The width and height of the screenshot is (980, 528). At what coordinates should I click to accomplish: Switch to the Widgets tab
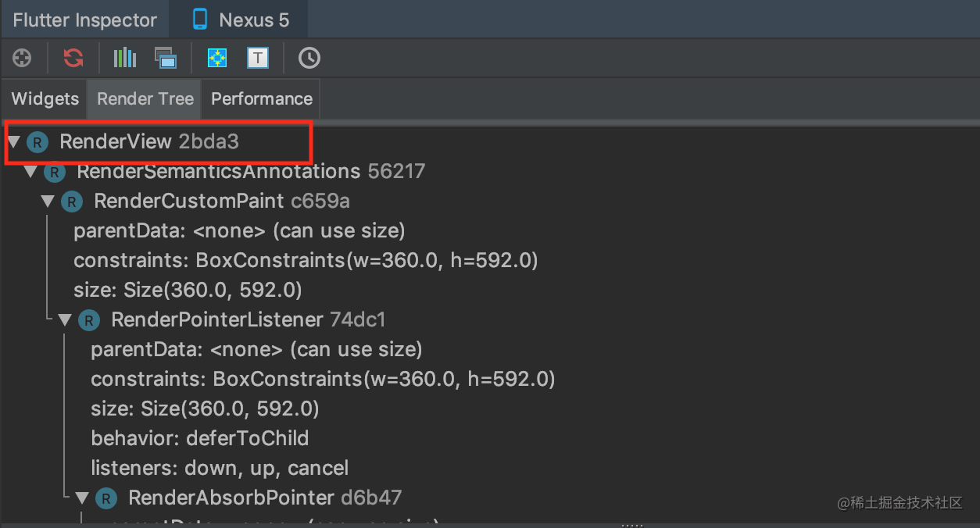(45, 99)
